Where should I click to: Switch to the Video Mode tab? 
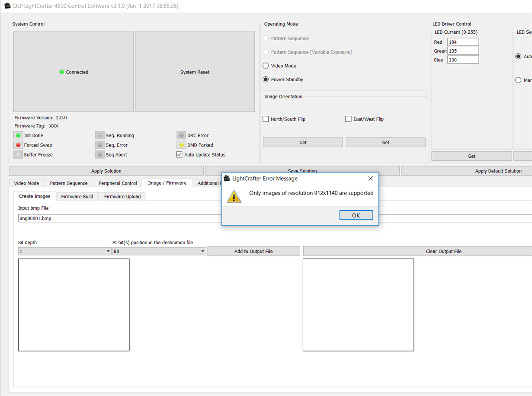pyautogui.click(x=26, y=183)
